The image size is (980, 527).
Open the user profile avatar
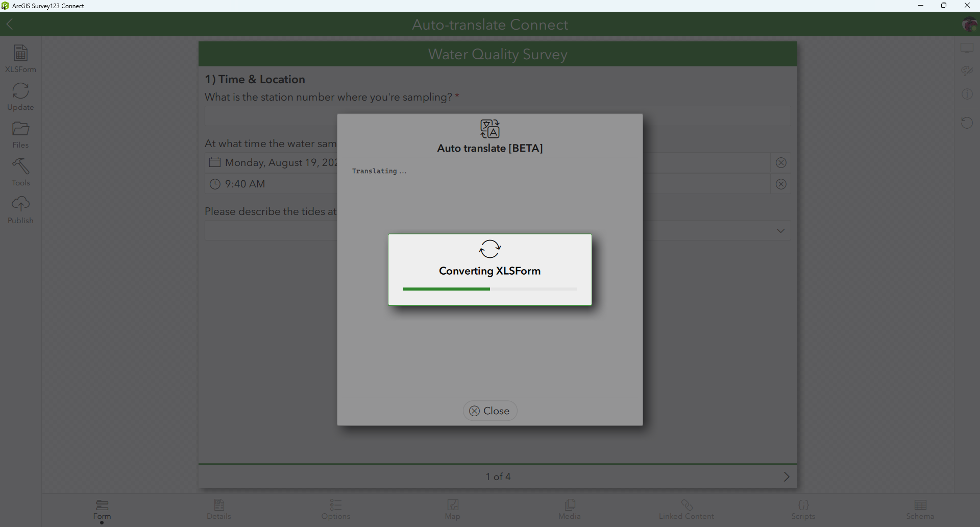(x=969, y=24)
